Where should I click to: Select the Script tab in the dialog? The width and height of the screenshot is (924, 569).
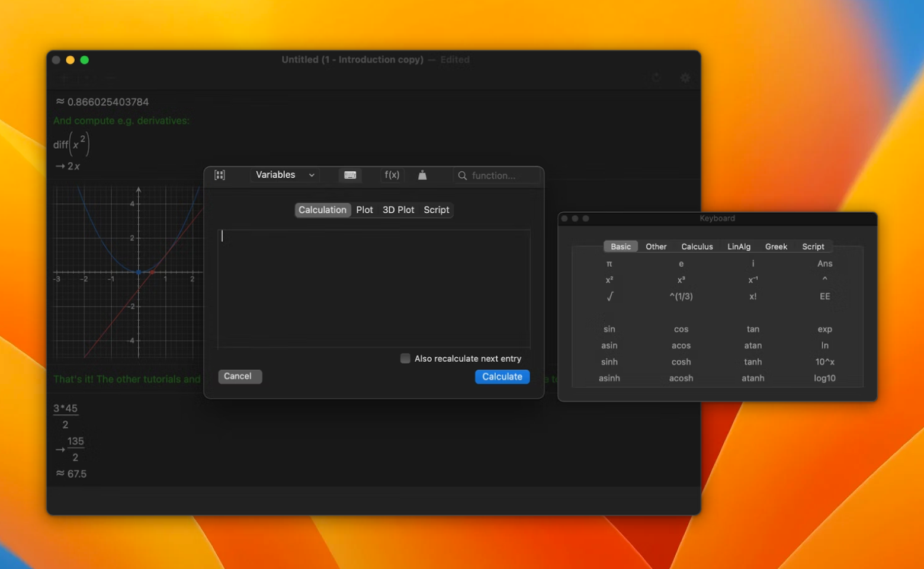click(x=436, y=210)
